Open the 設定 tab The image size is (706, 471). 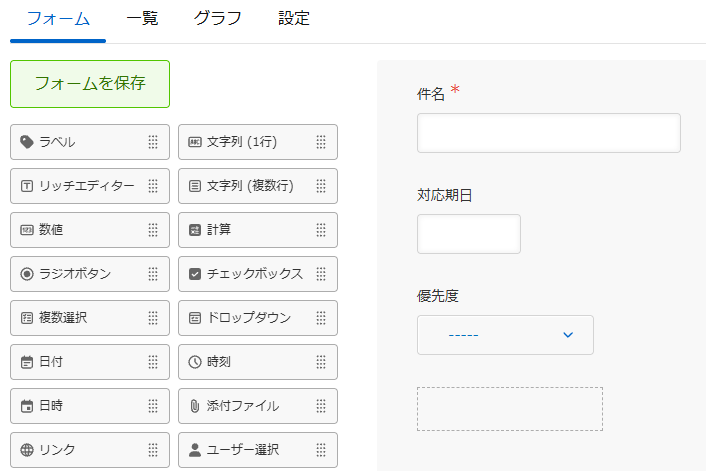[x=294, y=19]
